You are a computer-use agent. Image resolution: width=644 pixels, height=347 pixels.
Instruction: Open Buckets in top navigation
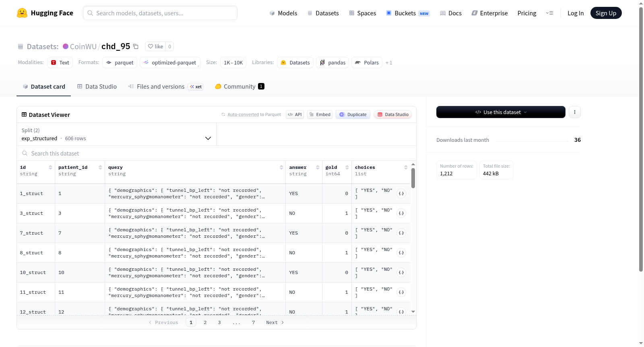click(x=408, y=13)
